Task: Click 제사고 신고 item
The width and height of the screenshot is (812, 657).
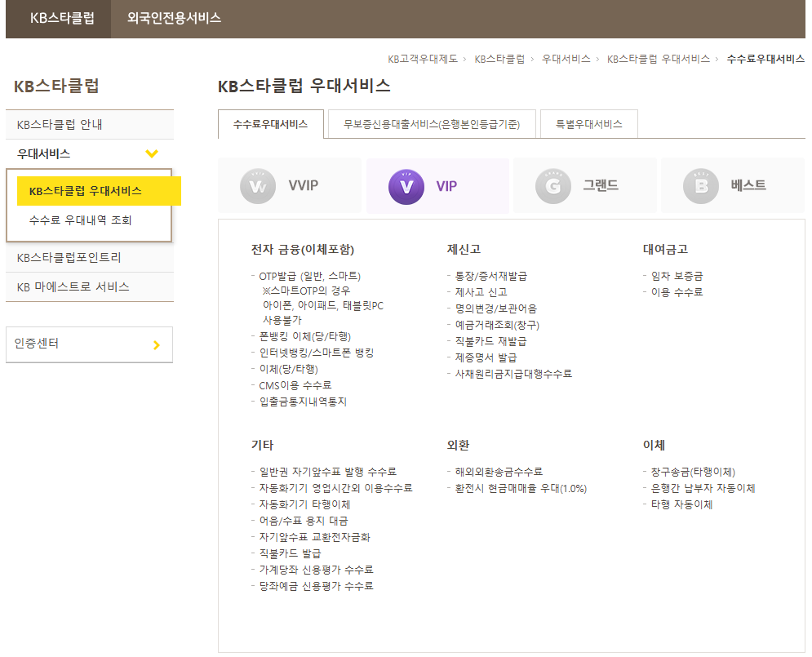Action: coord(481,292)
